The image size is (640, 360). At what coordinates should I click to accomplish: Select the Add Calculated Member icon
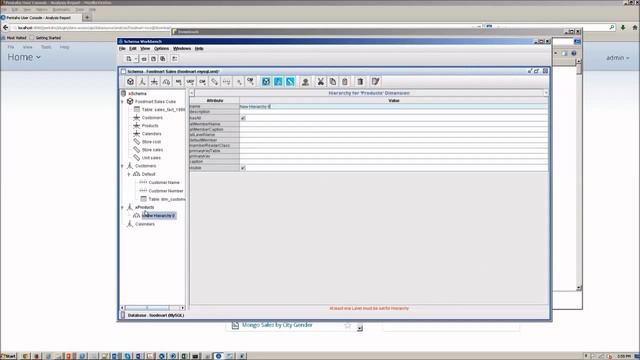[202, 82]
